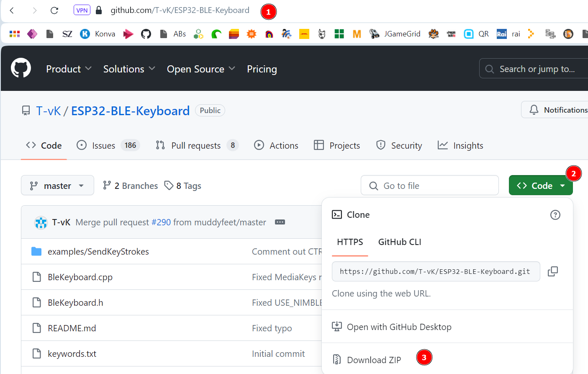
Task: Click the Go to file search box
Action: click(x=430, y=185)
